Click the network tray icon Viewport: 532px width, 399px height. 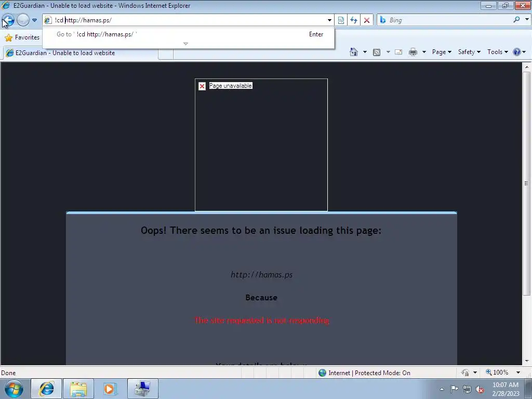coord(467,389)
